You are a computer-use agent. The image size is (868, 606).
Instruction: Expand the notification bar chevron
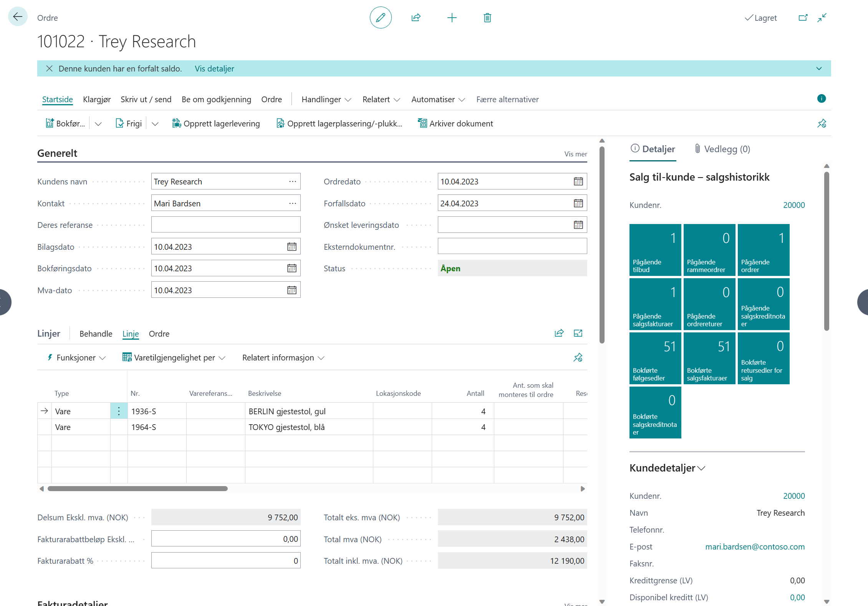pyautogui.click(x=819, y=68)
